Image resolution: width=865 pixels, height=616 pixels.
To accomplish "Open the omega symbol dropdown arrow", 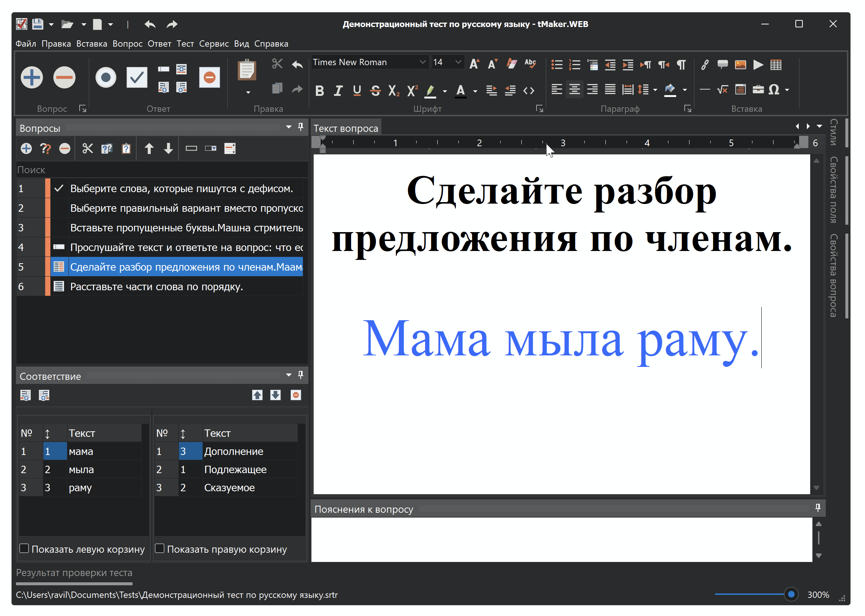I will coord(787,90).
